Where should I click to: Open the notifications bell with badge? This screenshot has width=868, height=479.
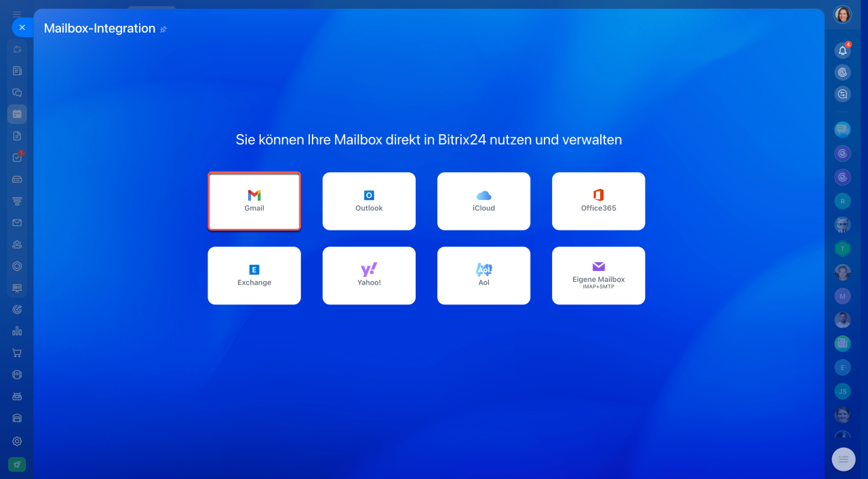tap(843, 50)
